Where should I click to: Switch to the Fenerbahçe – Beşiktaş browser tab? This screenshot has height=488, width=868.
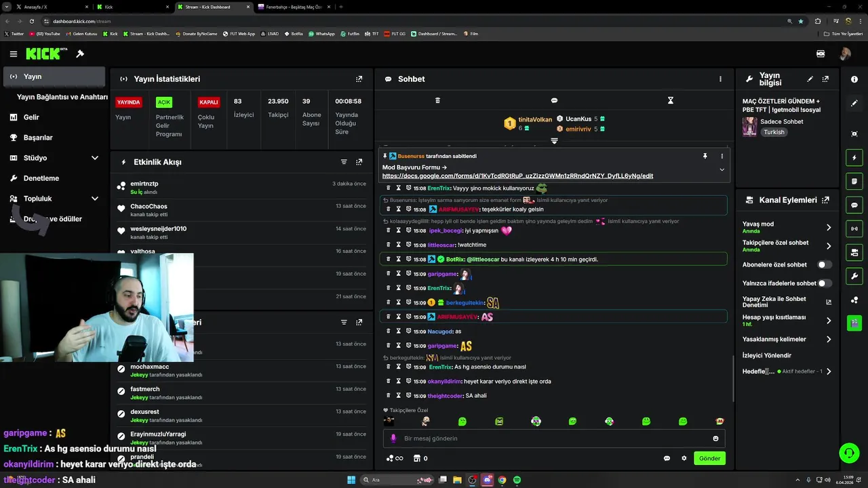pos(292,7)
